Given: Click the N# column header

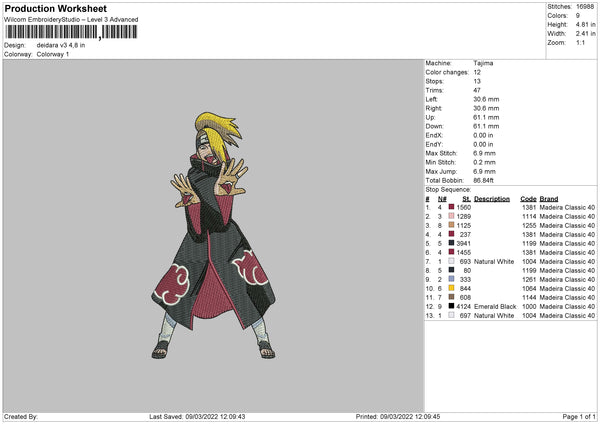Looking at the screenshot, I should pos(442,198).
